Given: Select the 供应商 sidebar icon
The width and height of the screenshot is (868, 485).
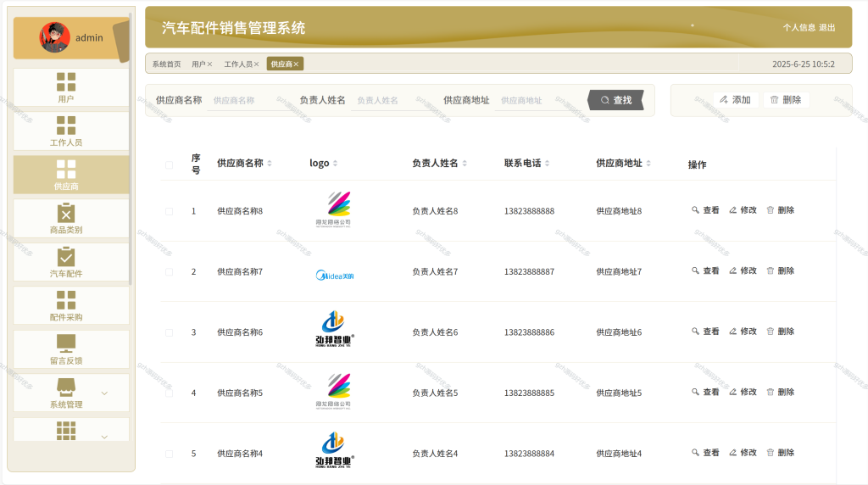Looking at the screenshot, I should point(66,170).
